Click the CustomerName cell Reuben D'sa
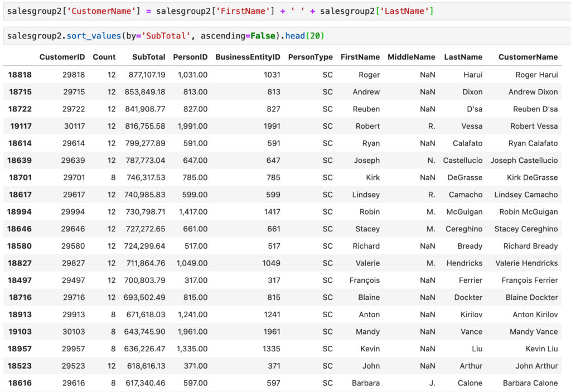571x392 pixels. click(535, 109)
